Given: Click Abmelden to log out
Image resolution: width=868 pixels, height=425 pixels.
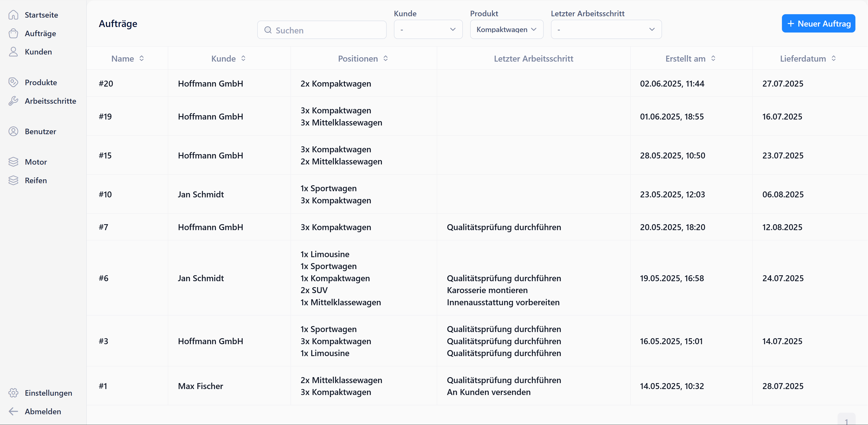Looking at the screenshot, I should pyautogui.click(x=43, y=411).
